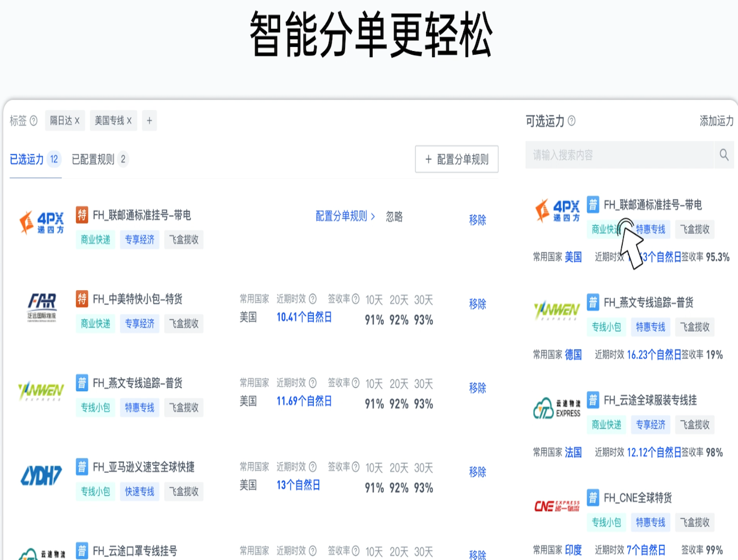Click help icon next to 可选运力

572,121
